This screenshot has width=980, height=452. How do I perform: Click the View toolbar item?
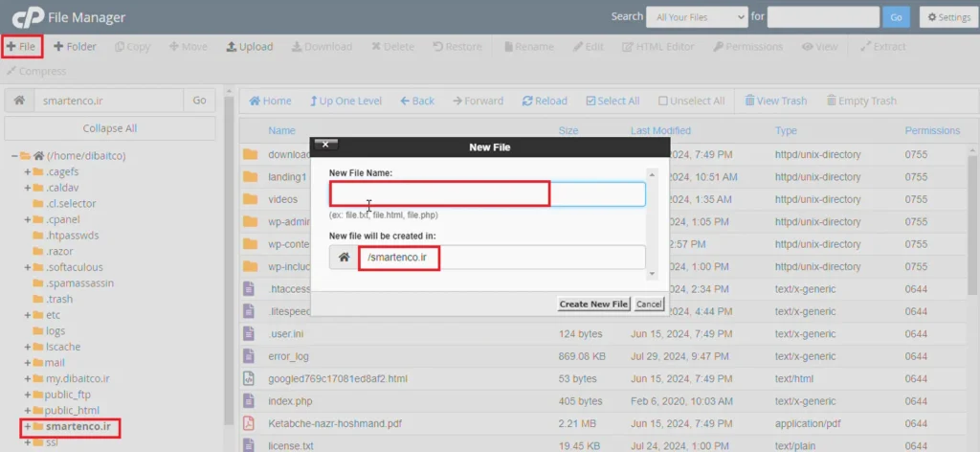pyautogui.click(x=820, y=46)
